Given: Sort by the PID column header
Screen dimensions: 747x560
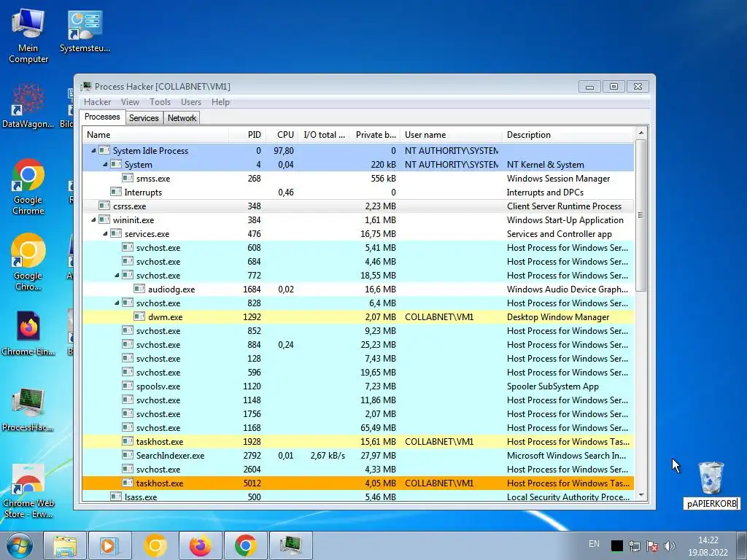Looking at the screenshot, I should pos(247,135).
